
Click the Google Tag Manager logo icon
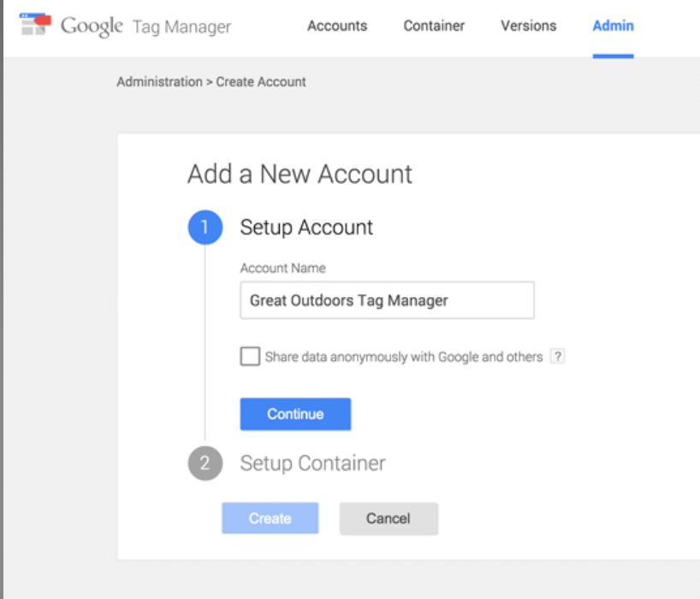coord(35,24)
